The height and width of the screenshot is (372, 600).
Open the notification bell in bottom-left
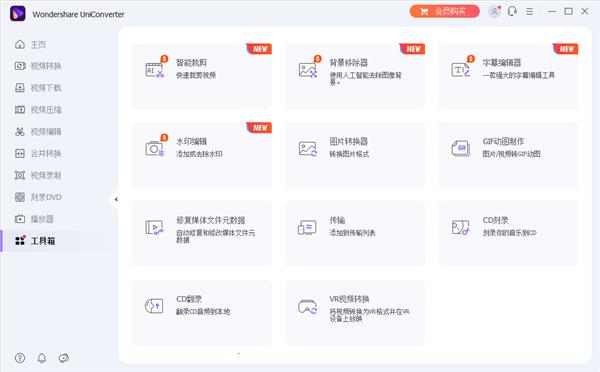(42, 358)
